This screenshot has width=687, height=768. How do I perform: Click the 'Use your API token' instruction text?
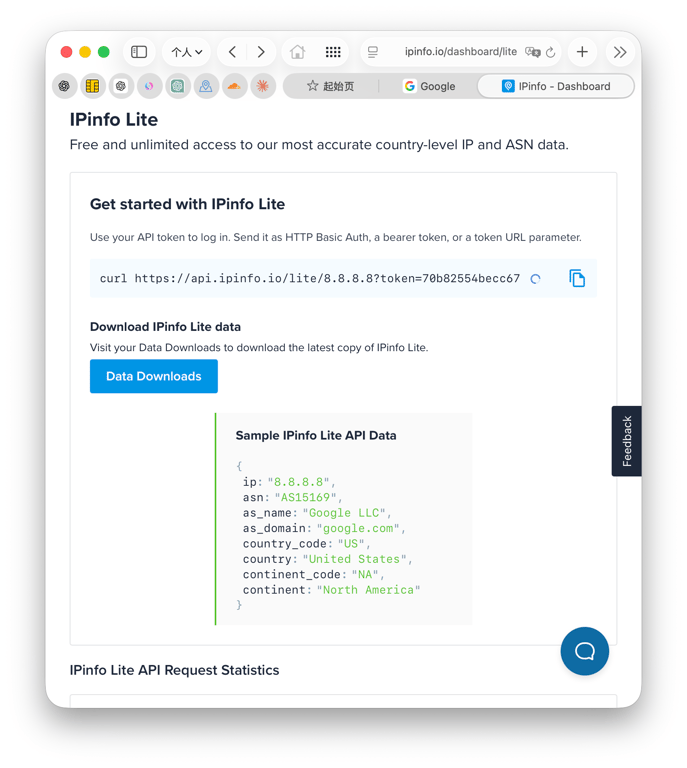point(335,238)
